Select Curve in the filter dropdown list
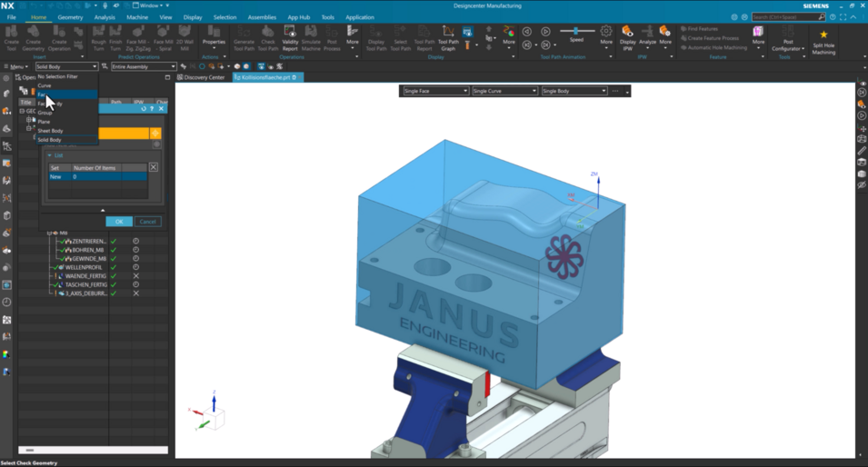The image size is (868, 467). 67,85
